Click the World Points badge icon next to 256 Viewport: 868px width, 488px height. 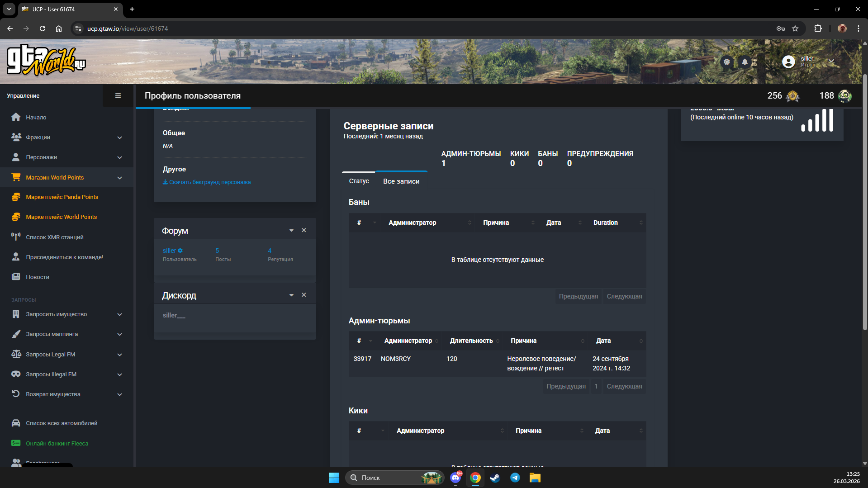(792, 96)
